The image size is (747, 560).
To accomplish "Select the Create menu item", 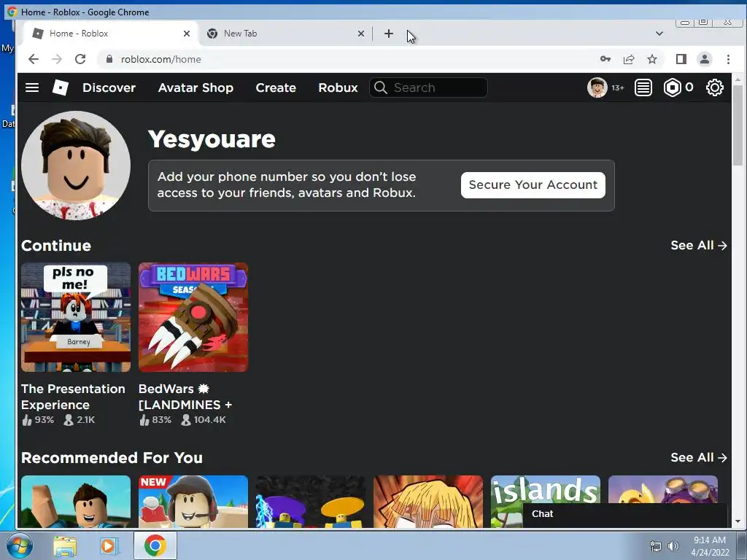I will 276,87.
